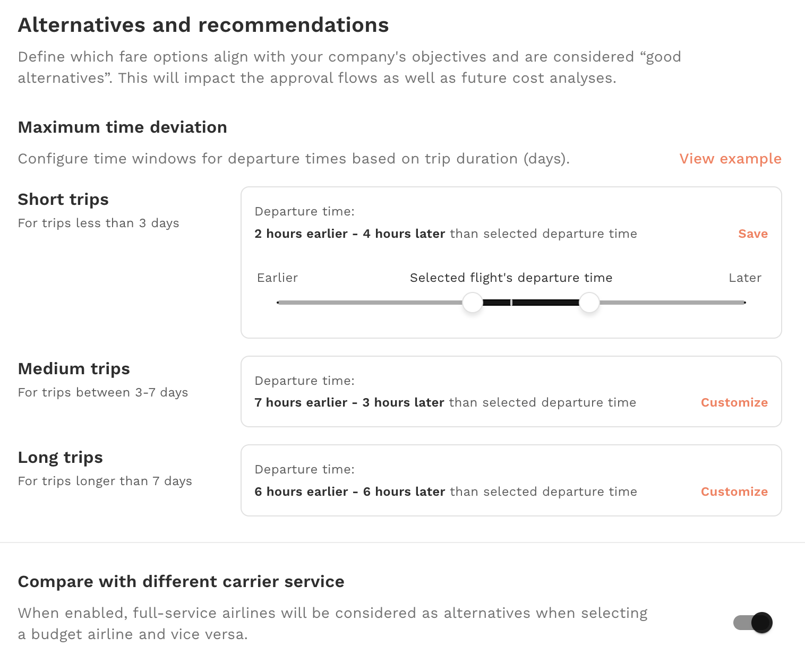Click the Long trips heading

pyautogui.click(x=61, y=458)
